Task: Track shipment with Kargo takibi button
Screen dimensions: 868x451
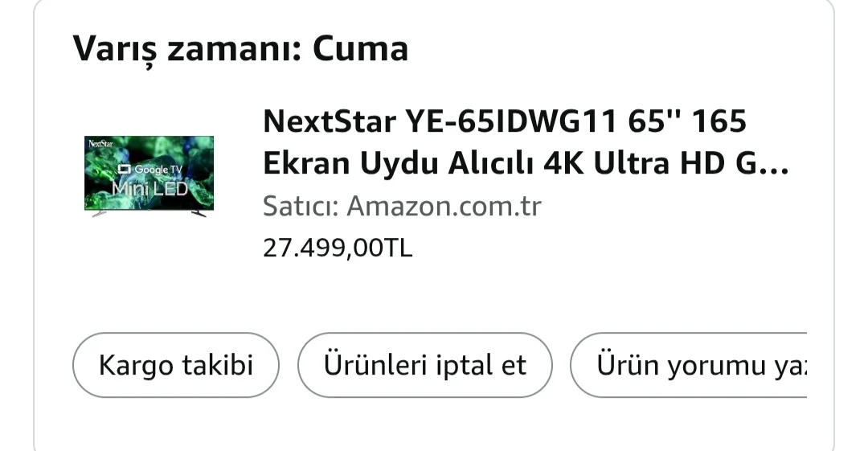Action: coord(175,365)
